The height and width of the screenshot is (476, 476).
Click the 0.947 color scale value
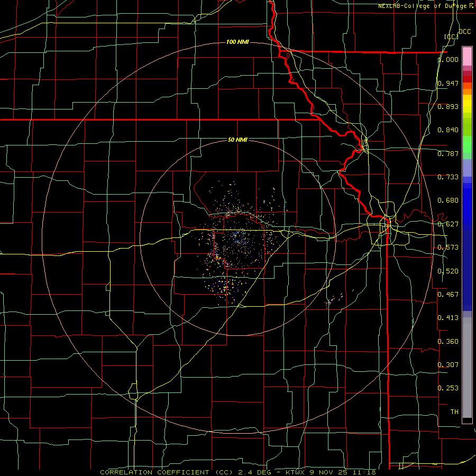coord(448,83)
